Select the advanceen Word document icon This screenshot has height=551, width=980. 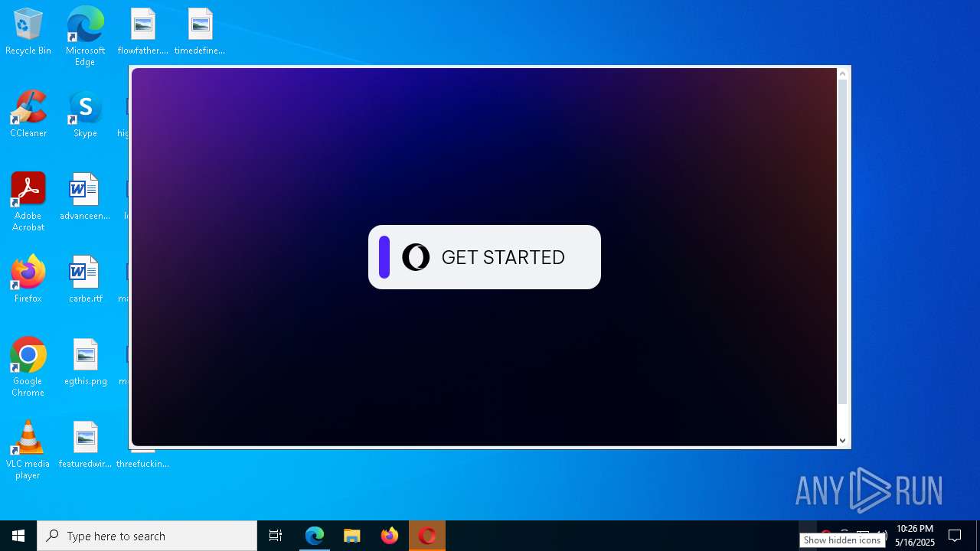85,197
